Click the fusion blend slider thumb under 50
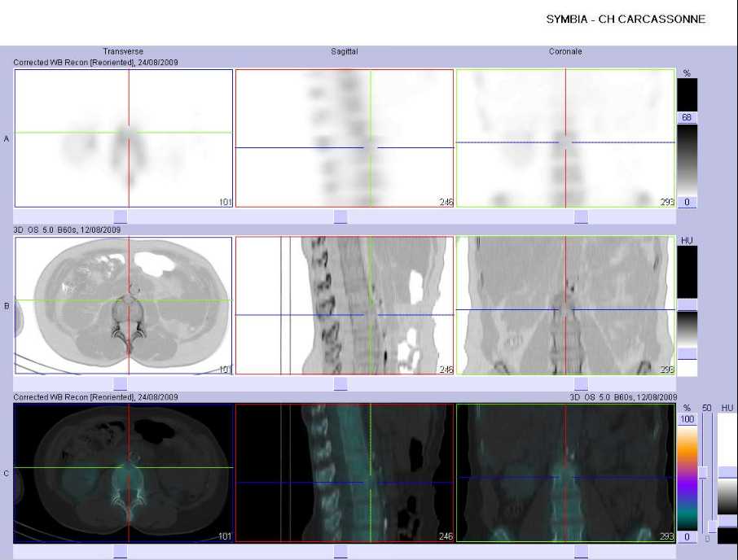 coord(704,473)
